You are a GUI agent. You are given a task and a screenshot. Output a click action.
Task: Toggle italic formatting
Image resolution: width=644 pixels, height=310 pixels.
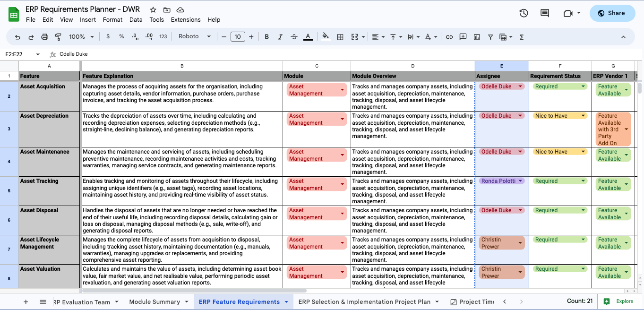280,37
